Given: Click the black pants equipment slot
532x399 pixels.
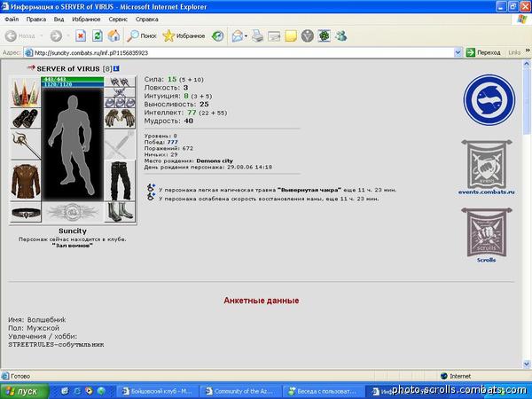Looking at the screenshot, I should (x=120, y=181).
